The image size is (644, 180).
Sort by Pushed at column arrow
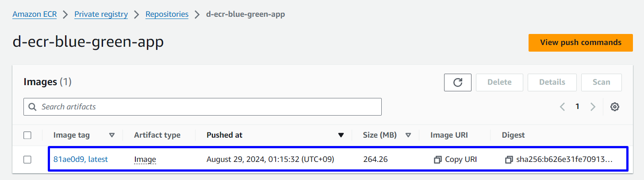coord(341,135)
